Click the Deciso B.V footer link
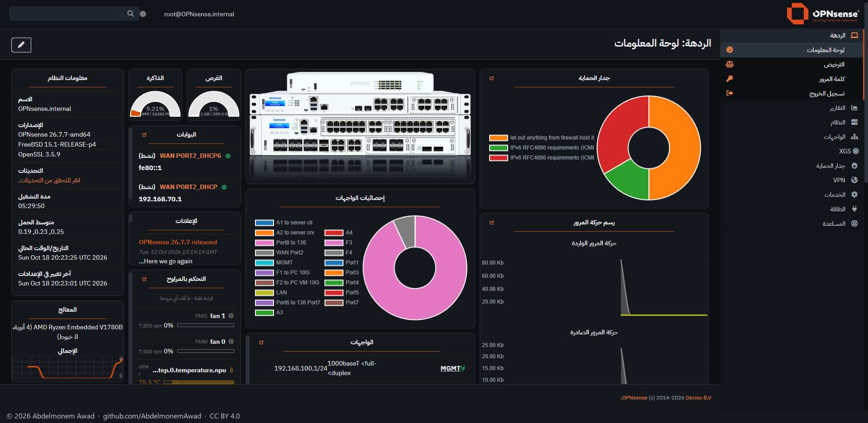The height and width of the screenshot is (423, 868). point(698,398)
